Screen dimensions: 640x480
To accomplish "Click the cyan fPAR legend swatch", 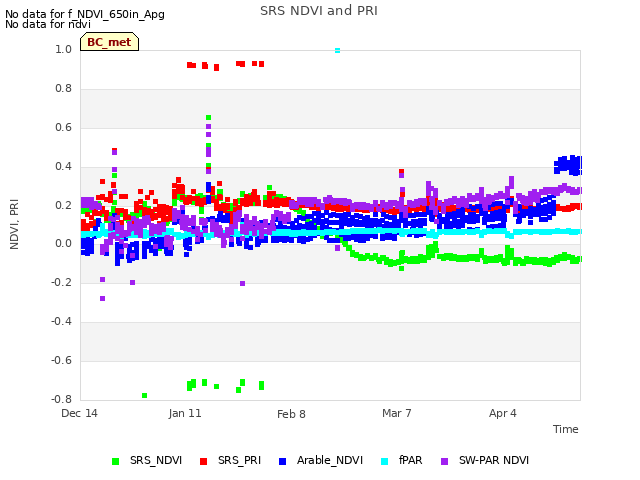I will [x=384, y=461].
